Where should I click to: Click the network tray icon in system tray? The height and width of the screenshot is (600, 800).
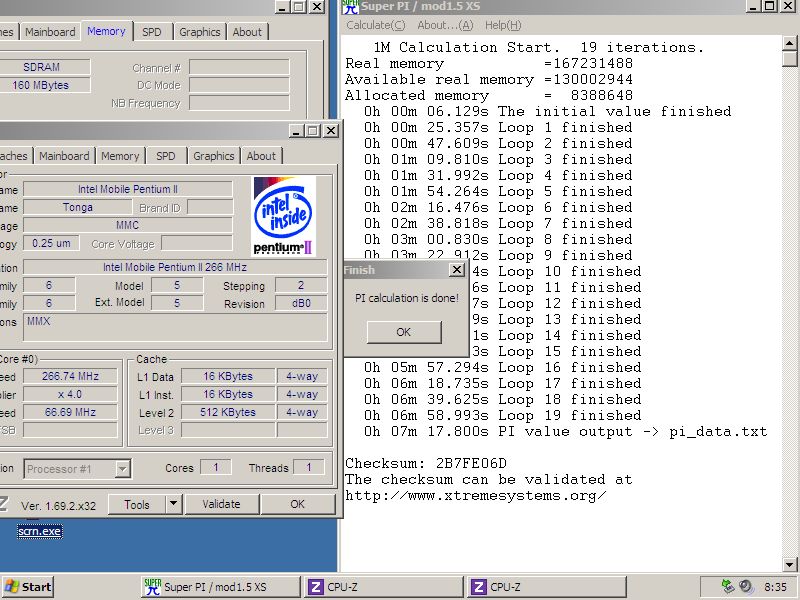point(728,586)
